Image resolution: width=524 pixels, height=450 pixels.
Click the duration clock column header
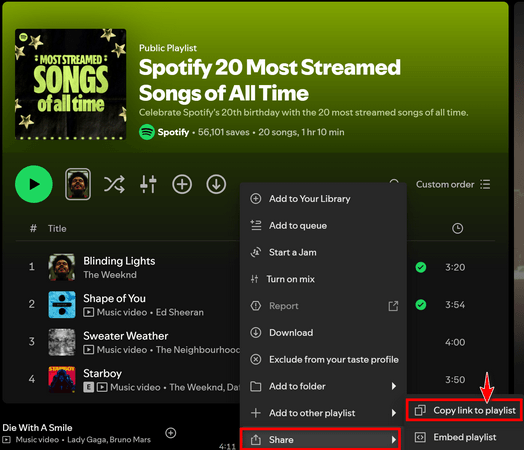[x=457, y=229]
